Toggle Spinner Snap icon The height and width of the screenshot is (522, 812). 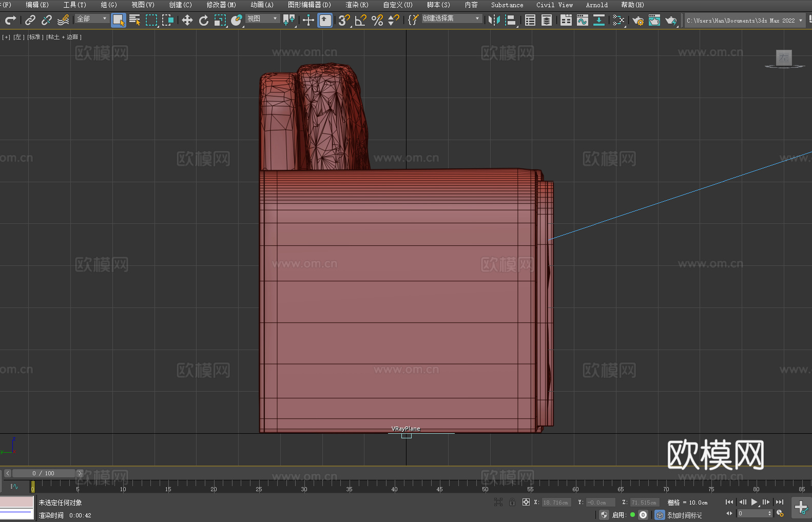tap(394, 20)
